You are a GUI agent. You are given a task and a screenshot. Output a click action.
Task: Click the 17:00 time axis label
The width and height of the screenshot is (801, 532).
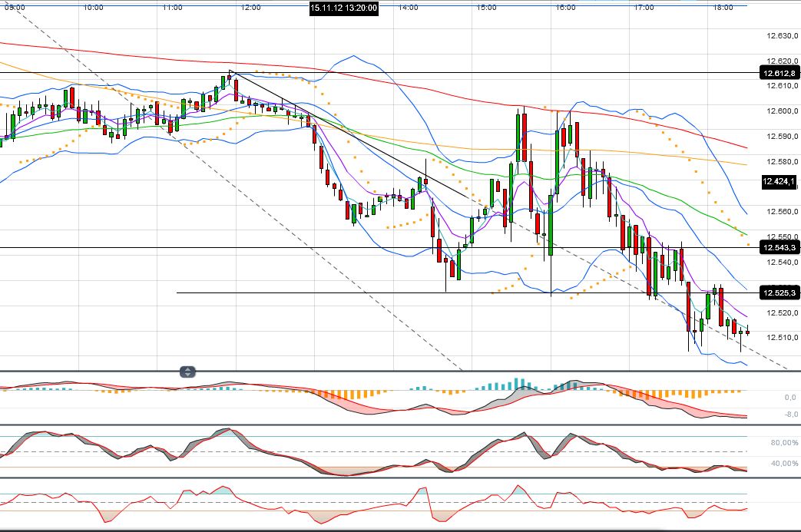644,7
